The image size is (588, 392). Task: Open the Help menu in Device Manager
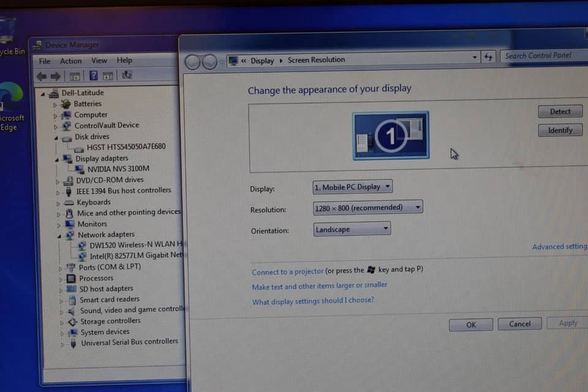pos(124,60)
